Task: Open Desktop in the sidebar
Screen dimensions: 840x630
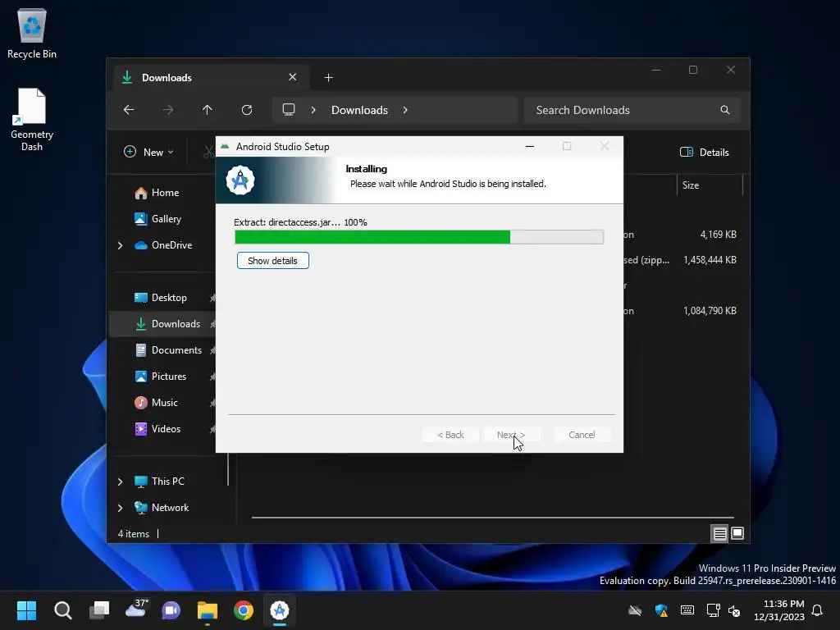Action: point(162,298)
